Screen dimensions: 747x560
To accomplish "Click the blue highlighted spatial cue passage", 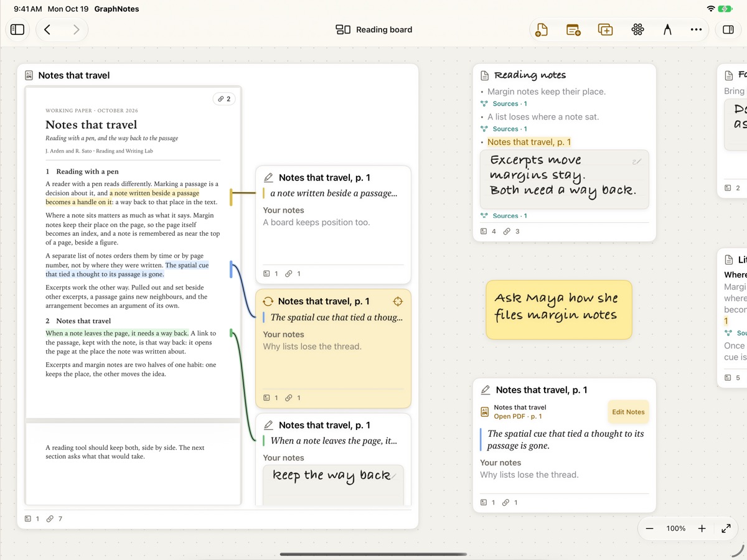I will pyautogui.click(x=127, y=269).
